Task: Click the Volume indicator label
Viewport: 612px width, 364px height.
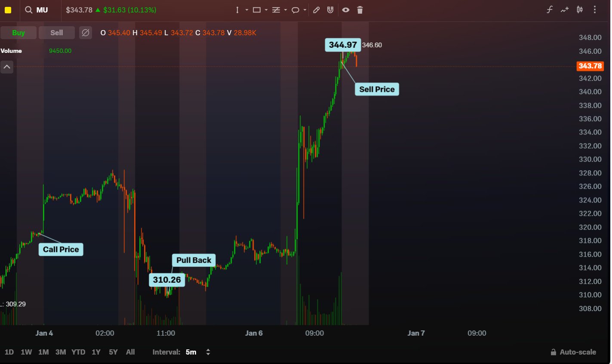Action: (11, 51)
